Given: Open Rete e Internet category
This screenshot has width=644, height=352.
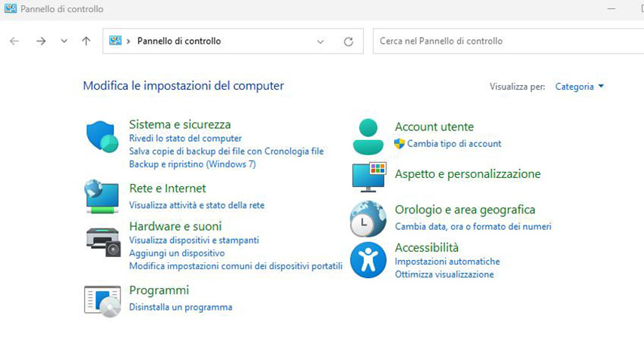Looking at the screenshot, I should [167, 188].
